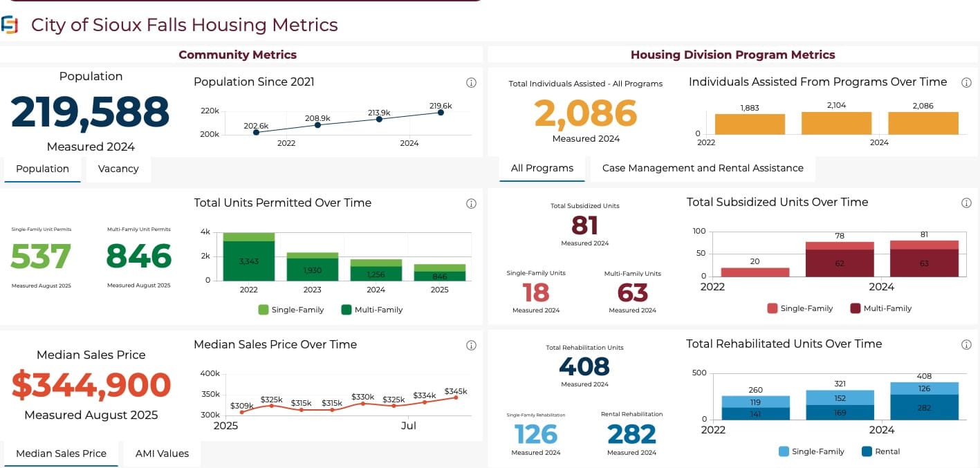Click info icon beside Total Rehabilitated Units chart

967,345
